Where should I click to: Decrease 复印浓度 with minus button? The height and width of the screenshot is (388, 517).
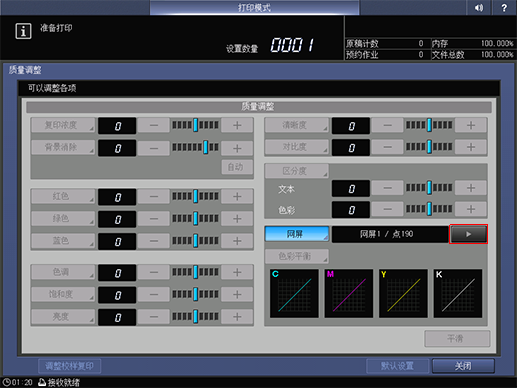(154, 126)
